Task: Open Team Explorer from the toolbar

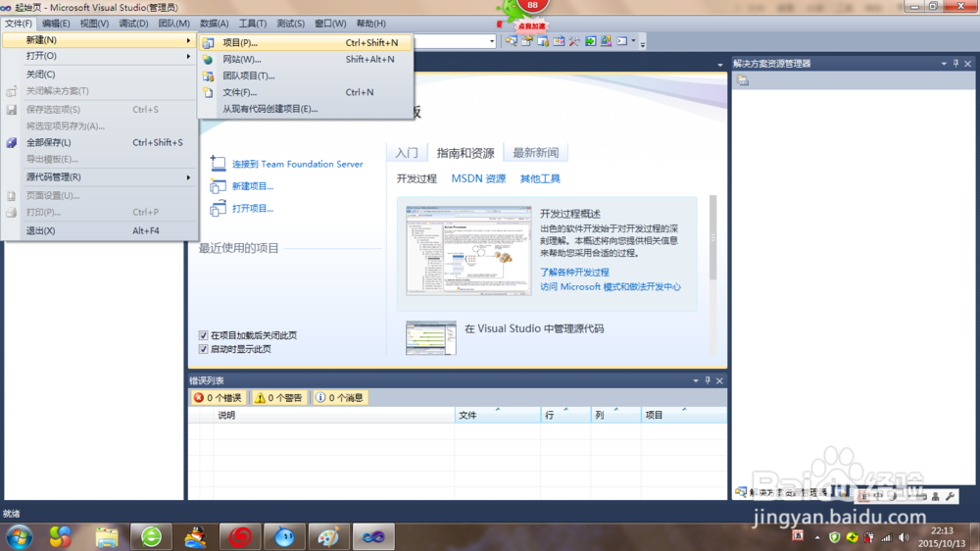Action: (543, 41)
